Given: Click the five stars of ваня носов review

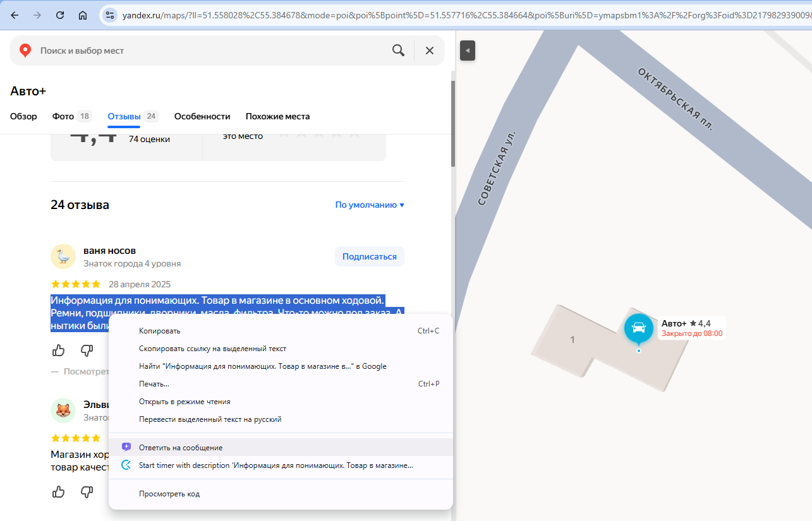Looking at the screenshot, I should [75, 284].
